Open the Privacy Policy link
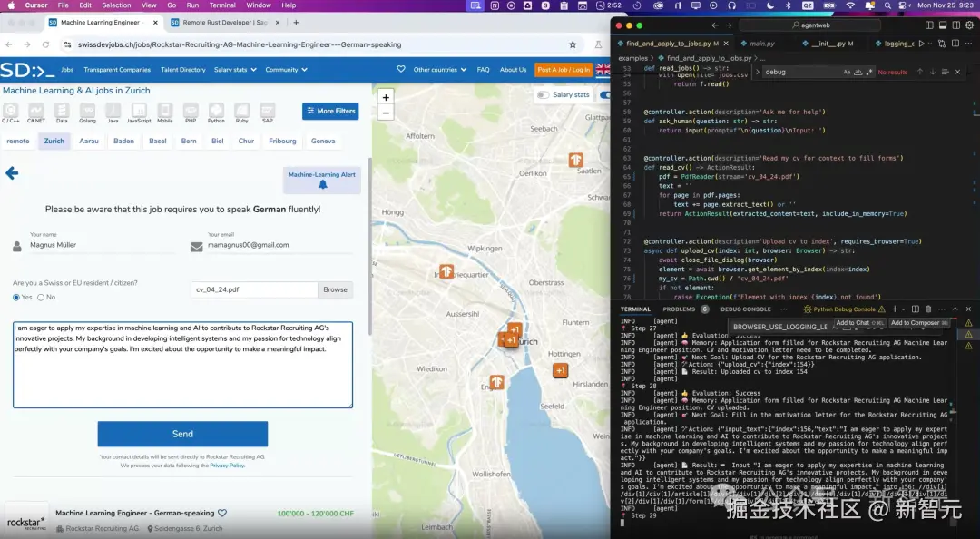The image size is (980, 539). point(228,465)
